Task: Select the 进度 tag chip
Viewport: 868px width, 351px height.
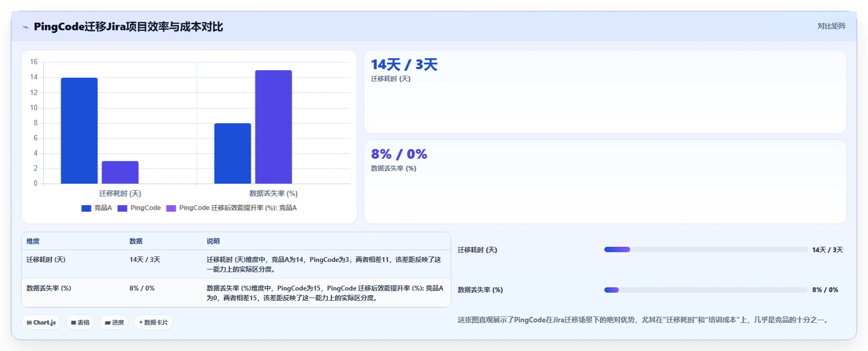Action: (x=114, y=322)
